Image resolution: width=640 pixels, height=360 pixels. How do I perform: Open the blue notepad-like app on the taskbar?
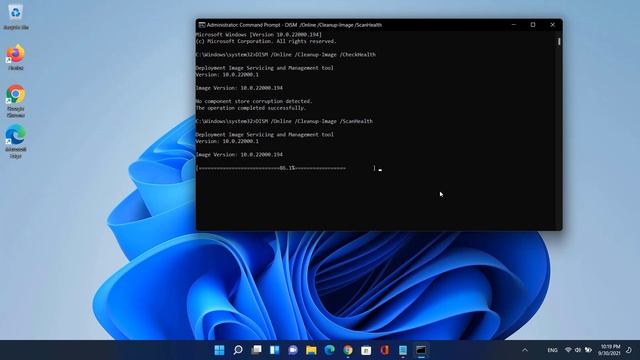click(403, 350)
